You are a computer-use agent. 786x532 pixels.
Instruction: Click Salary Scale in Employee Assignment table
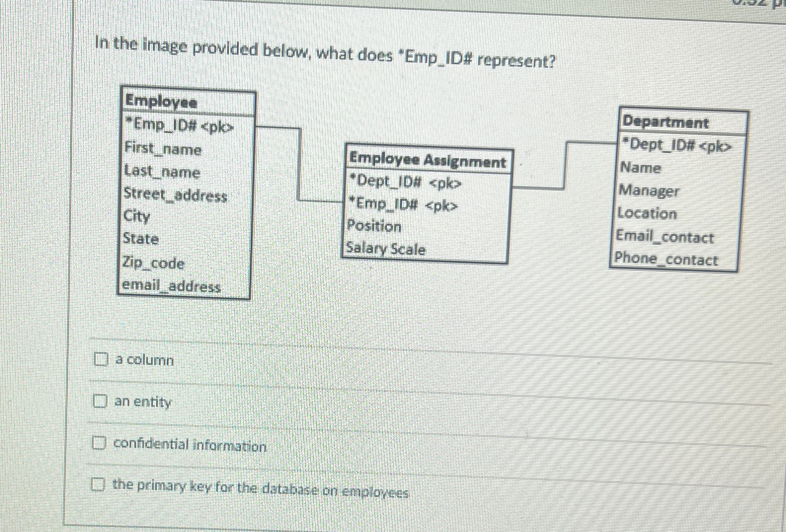(386, 248)
